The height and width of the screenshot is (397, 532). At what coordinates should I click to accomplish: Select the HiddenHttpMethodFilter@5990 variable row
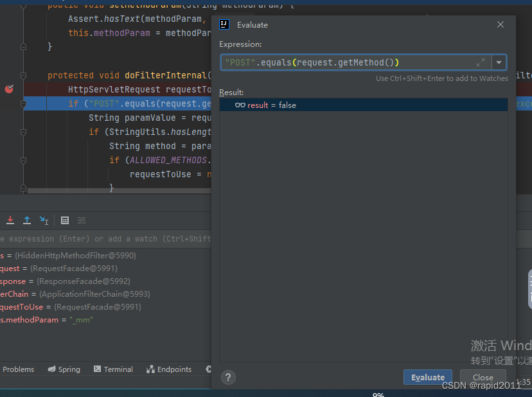click(x=105, y=256)
